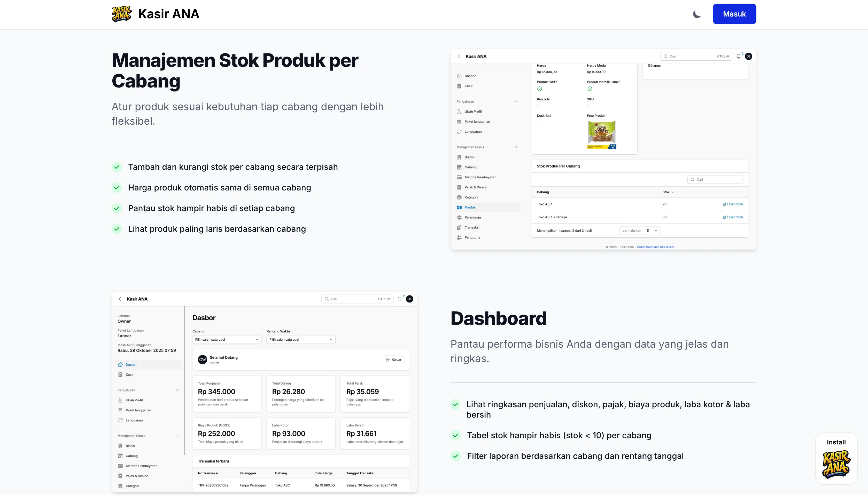The width and height of the screenshot is (868, 495).
Task: Click the Pajak & Diskon icon in the stock screenshot
Action: tap(459, 187)
